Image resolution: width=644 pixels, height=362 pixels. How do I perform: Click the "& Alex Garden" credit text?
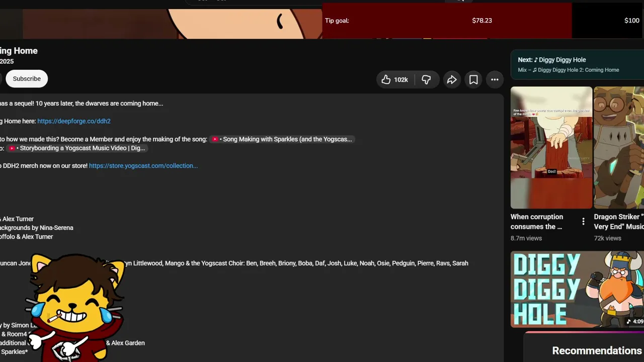coord(125,343)
